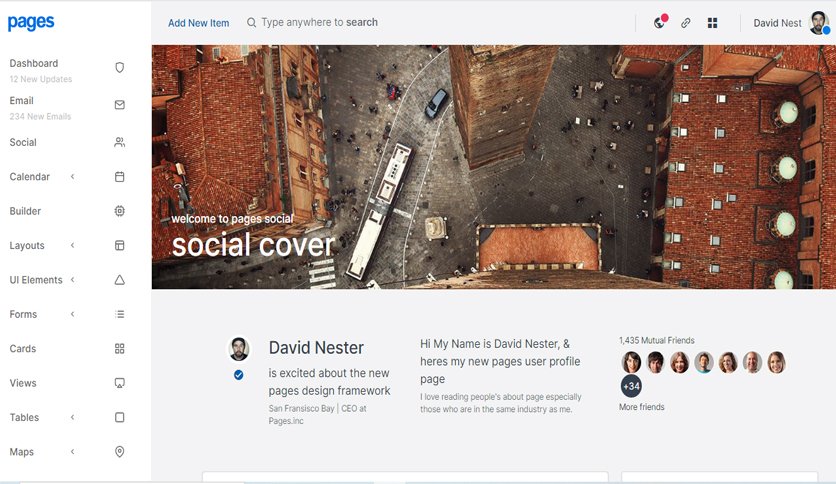Select the Builder gear icon
This screenshot has width=836, height=484.
(x=119, y=211)
